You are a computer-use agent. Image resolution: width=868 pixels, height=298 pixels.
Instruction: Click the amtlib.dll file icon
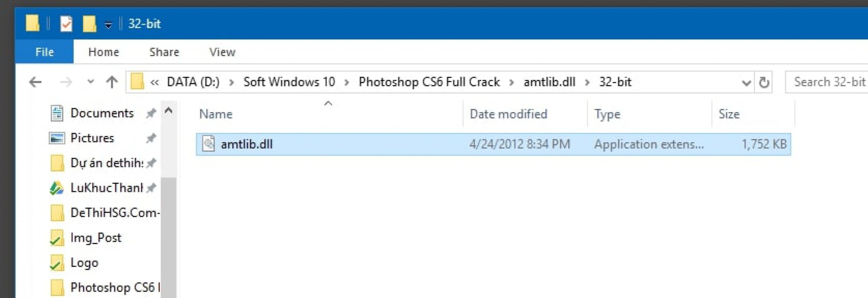tap(209, 144)
